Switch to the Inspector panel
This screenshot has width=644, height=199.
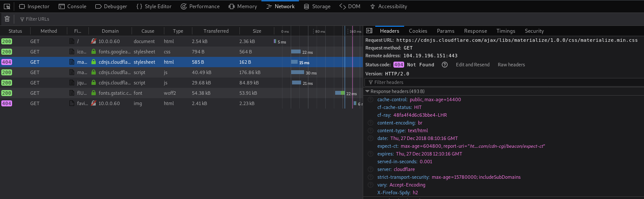[x=34, y=6]
